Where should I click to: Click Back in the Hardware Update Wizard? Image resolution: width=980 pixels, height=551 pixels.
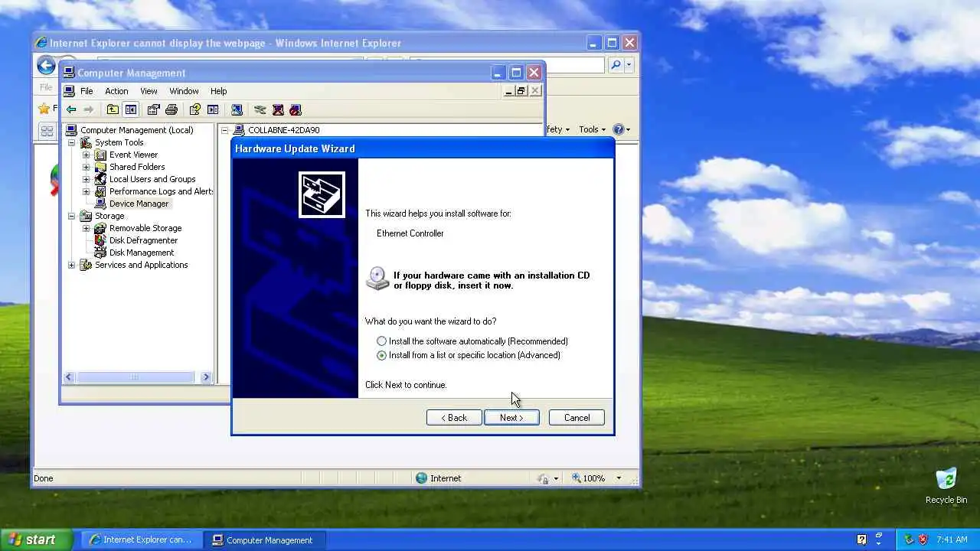click(454, 418)
